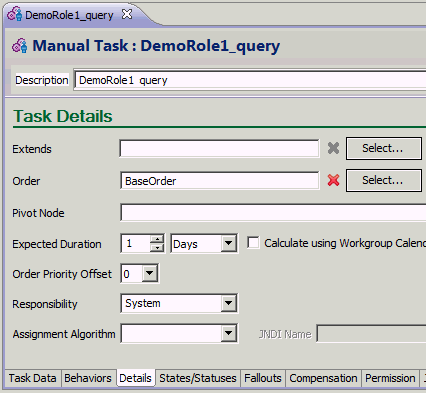Switch to the Task Data tab
Viewport: 426px width, 393px height.
tap(32, 378)
